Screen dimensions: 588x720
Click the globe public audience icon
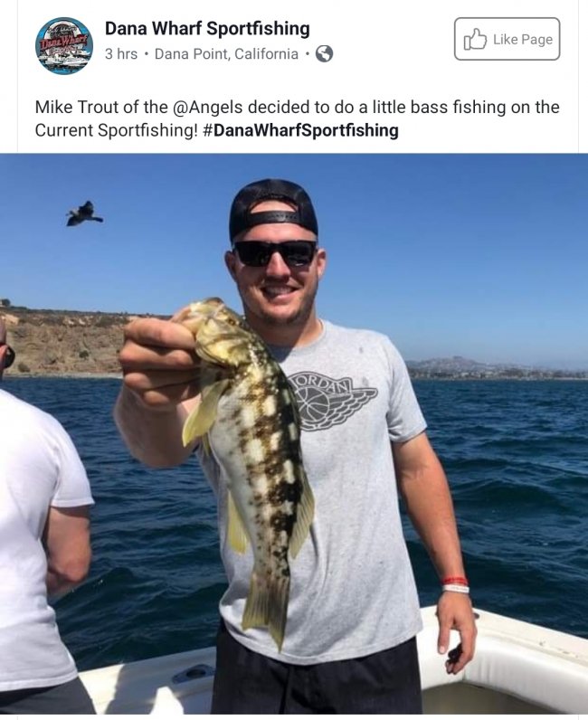tap(324, 54)
